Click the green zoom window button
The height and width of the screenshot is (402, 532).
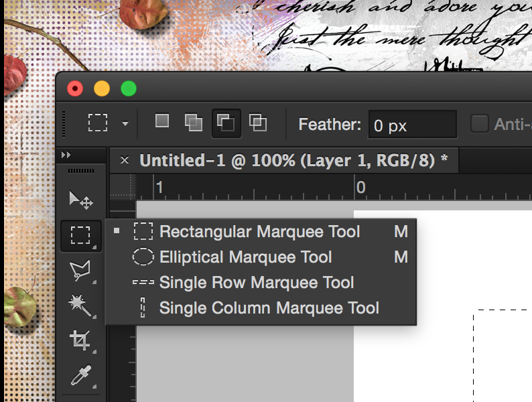tap(129, 89)
